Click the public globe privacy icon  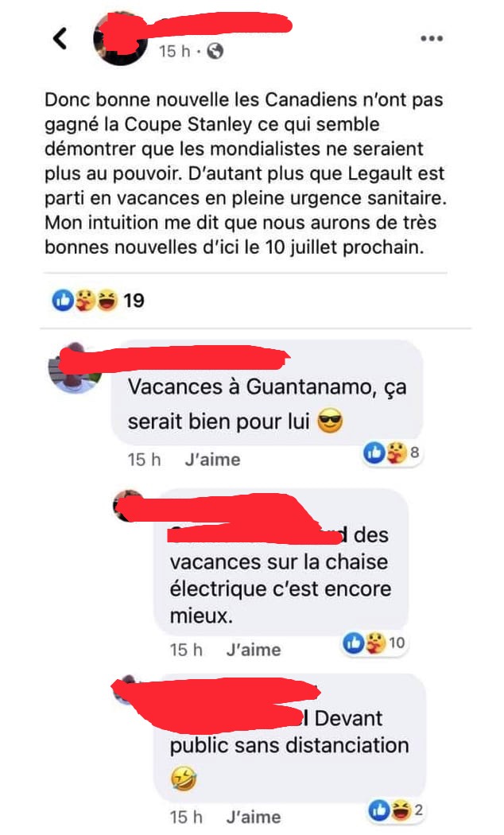(x=215, y=51)
